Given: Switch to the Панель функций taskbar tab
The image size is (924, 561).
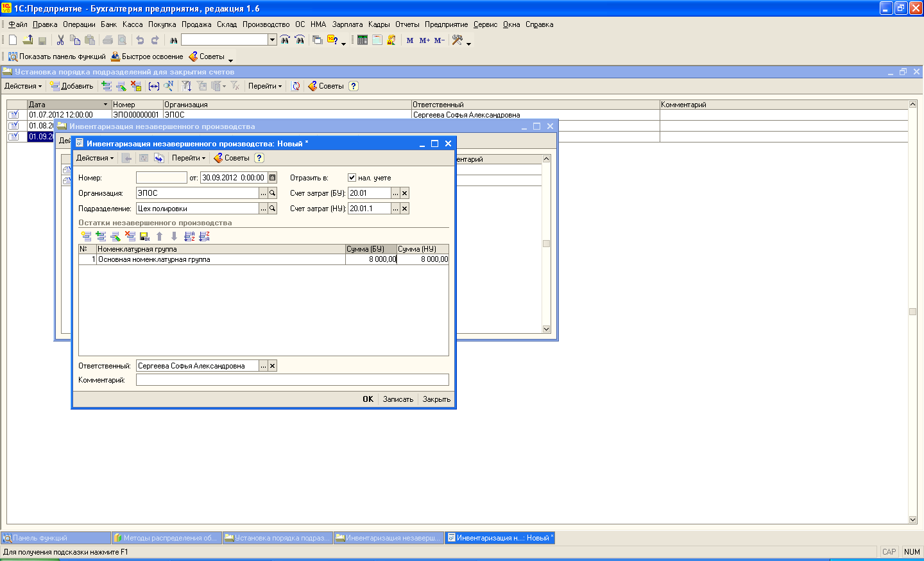Looking at the screenshot, I should [56, 538].
